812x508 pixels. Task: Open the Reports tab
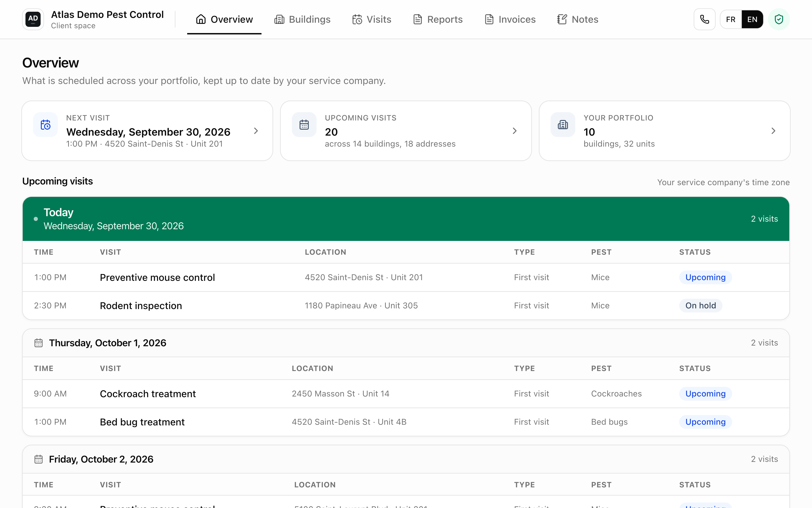[x=438, y=20]
